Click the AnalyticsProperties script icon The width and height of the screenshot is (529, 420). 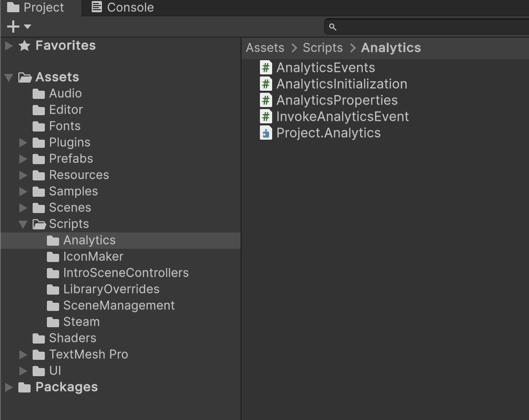tap(266, 100)
